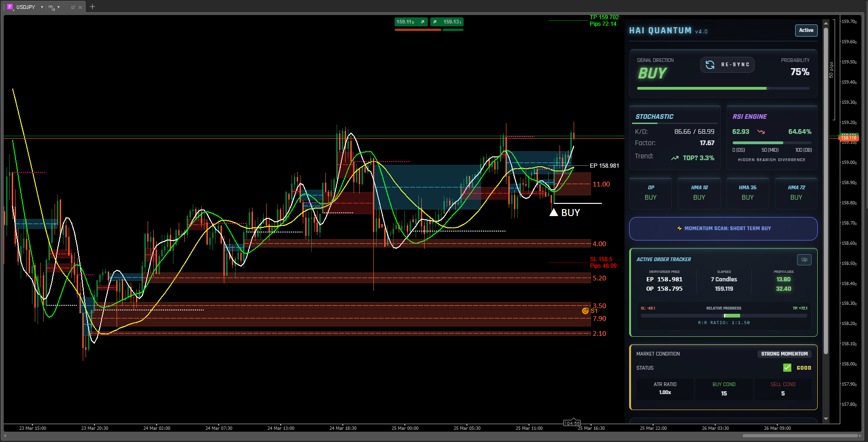868x442 pixels.
Task: Toggle the Up button in Order Tracker
Action: pos(804,260)
